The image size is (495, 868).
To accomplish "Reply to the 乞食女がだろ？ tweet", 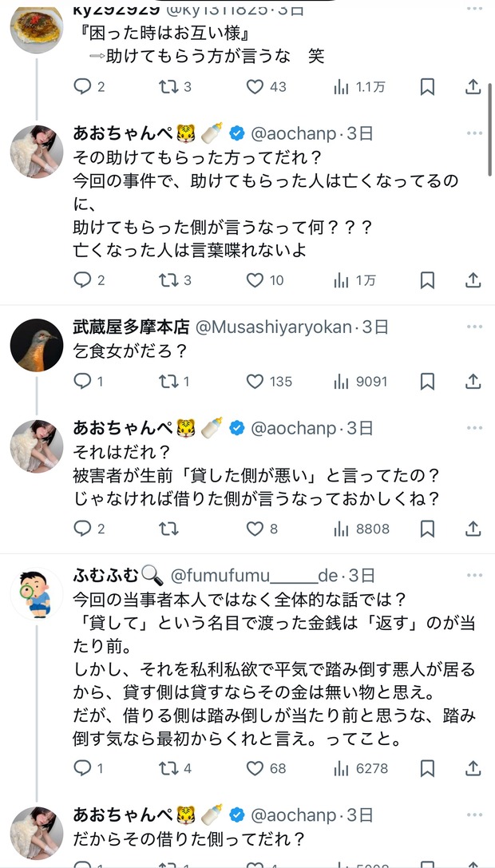I will point(83,382).
